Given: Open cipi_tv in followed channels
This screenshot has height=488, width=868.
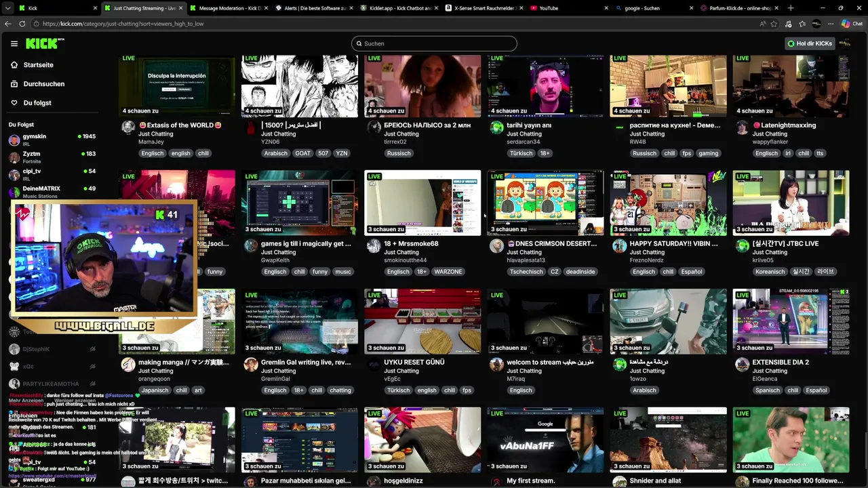Looking at the screenshot, I should (x=53, y=174).
